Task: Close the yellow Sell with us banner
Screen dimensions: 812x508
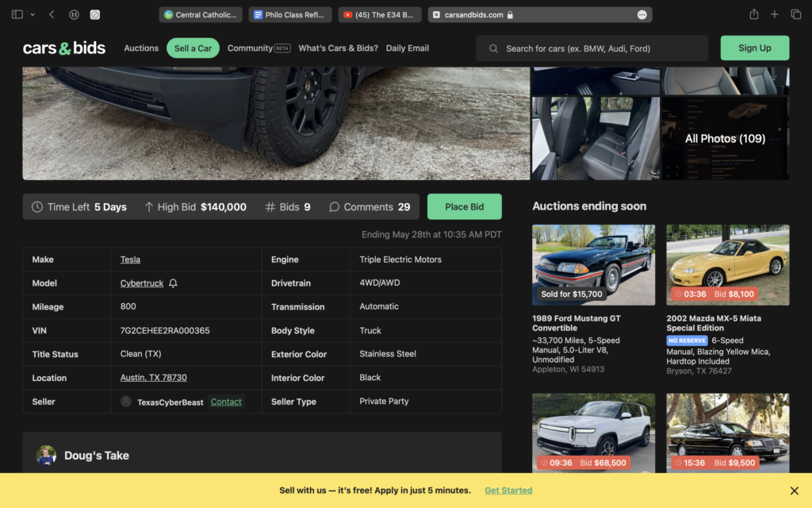Action: point(794,491)
